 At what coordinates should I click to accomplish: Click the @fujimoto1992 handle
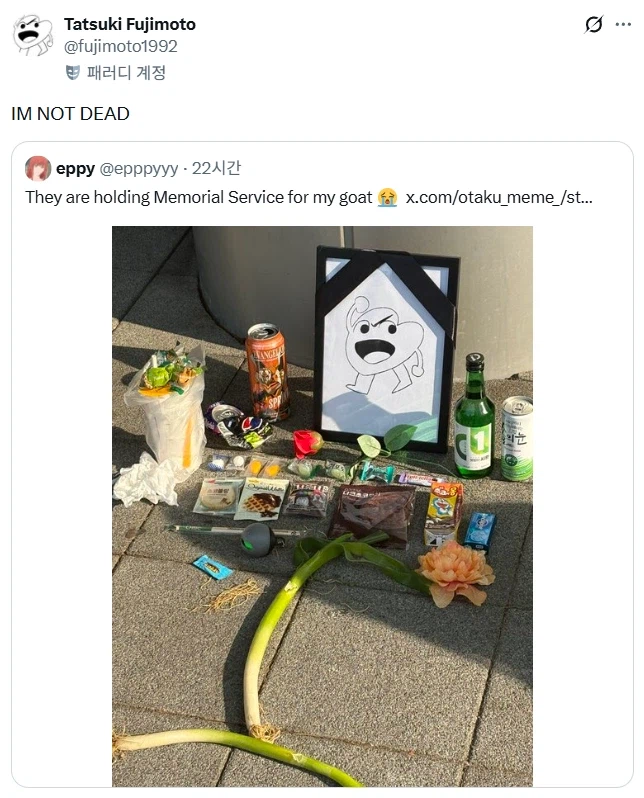(120, 46)
